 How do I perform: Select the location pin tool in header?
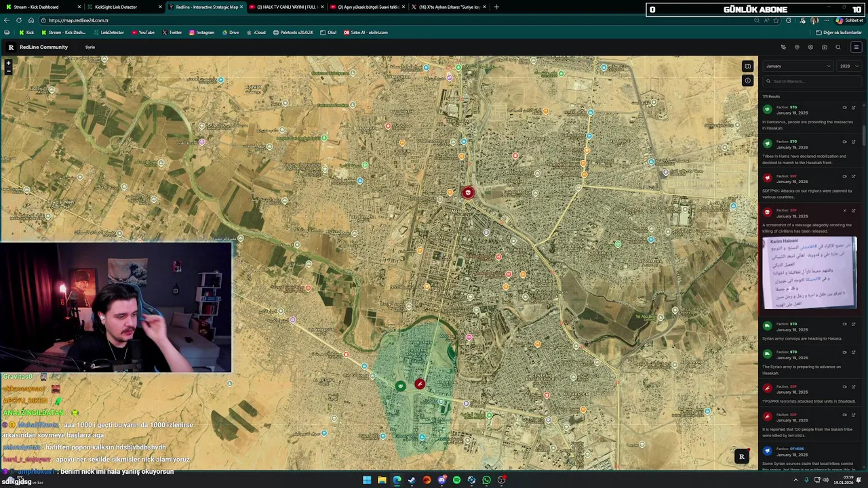797,47
